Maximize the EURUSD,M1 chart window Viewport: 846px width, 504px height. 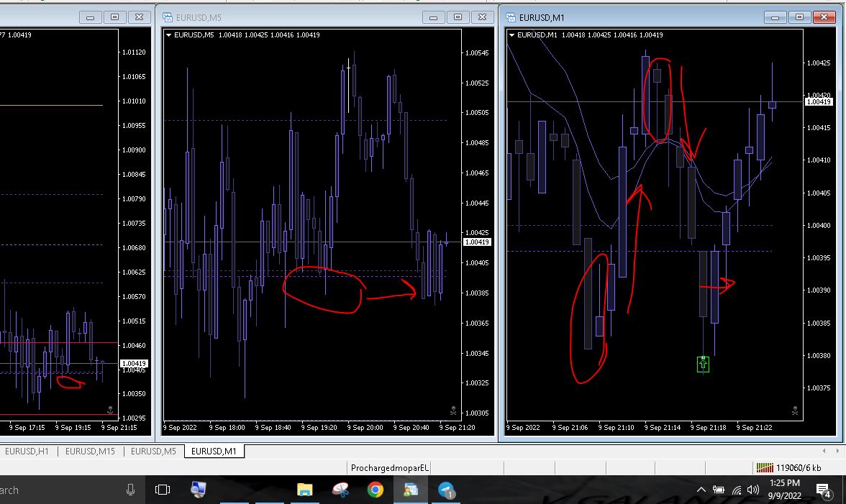pos(800,17)
